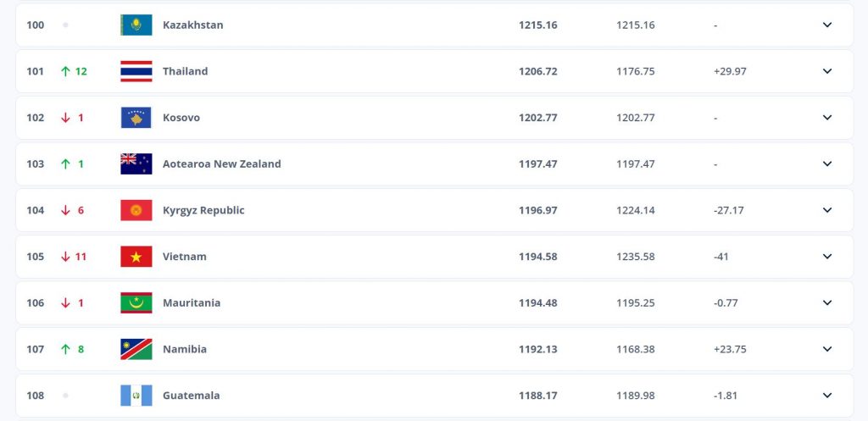Expand the Kosovo ranking details
Viewport: 868px width, 421px height.
point(827,118)
